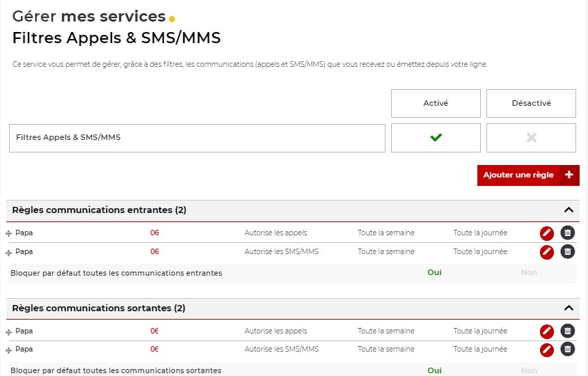This screenshot has height=376, width=588.
Task: Grab the drag handle of first incoming rule
Action: (8, 234)
